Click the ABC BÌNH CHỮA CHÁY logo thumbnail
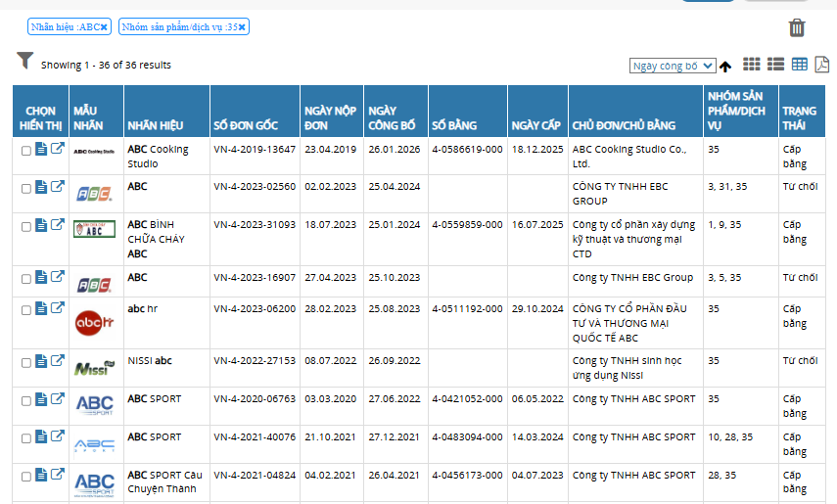The height and width of the screenshot is (504, 837). pyautogui.click(x=95, y=229)
